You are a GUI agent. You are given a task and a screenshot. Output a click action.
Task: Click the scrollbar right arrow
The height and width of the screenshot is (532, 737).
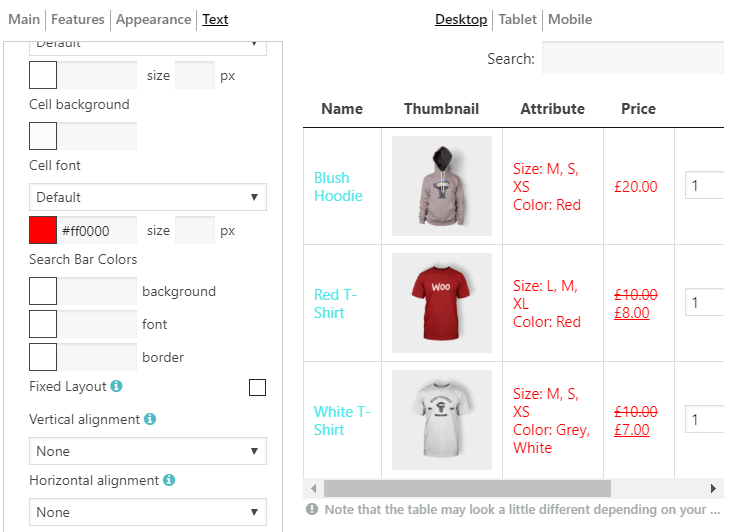click(713, 488)
